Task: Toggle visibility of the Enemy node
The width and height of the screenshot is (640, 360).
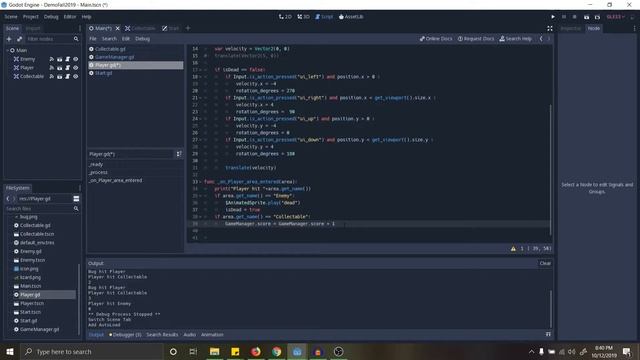Action: coord(76,59)
